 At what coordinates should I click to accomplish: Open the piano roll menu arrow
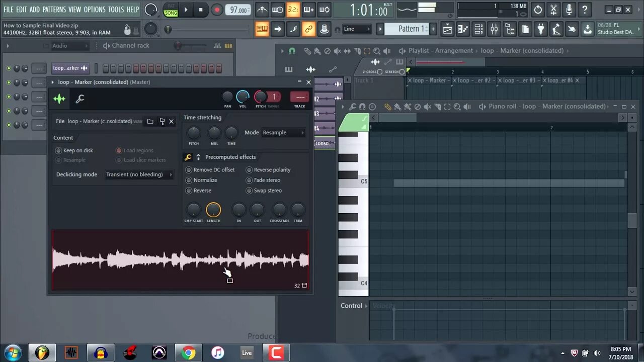[343, 107]
